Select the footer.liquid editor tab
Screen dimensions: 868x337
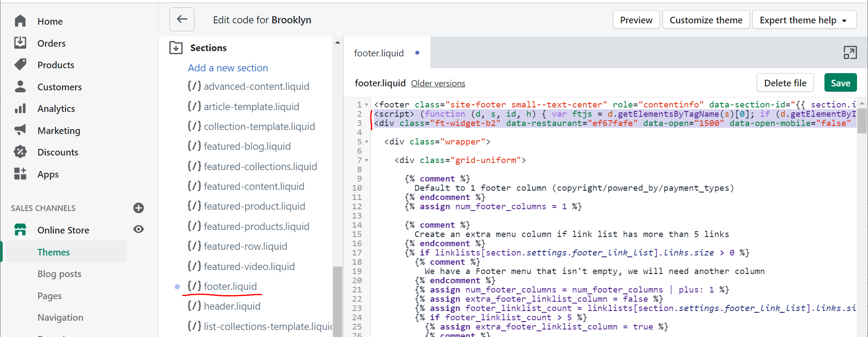[379, 53]
